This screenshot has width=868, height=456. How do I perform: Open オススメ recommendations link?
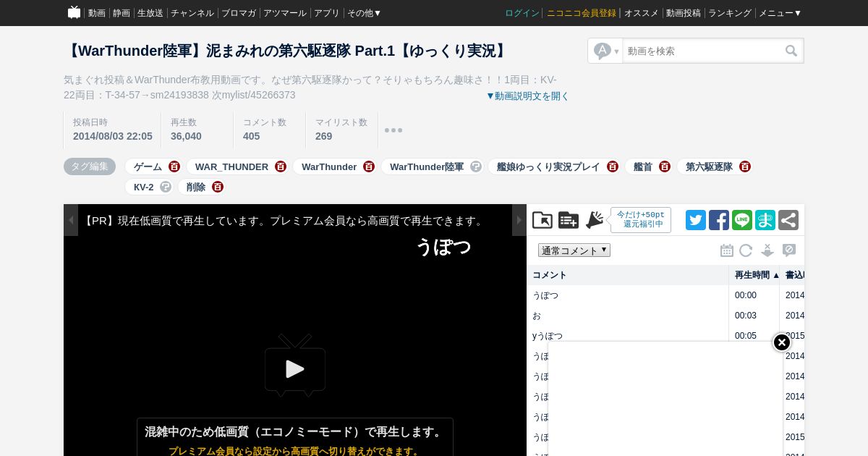(642, 13)
